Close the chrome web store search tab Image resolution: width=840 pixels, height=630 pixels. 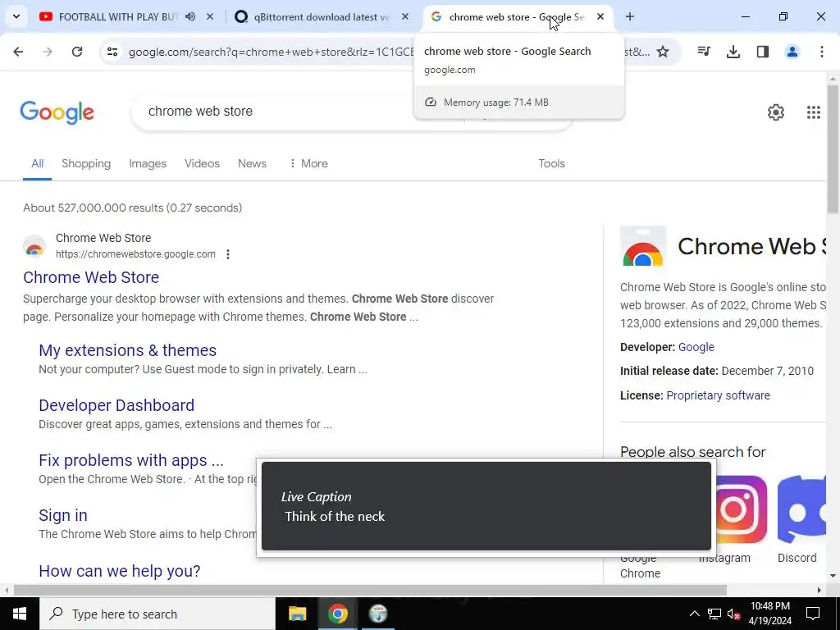click(600, 16)
